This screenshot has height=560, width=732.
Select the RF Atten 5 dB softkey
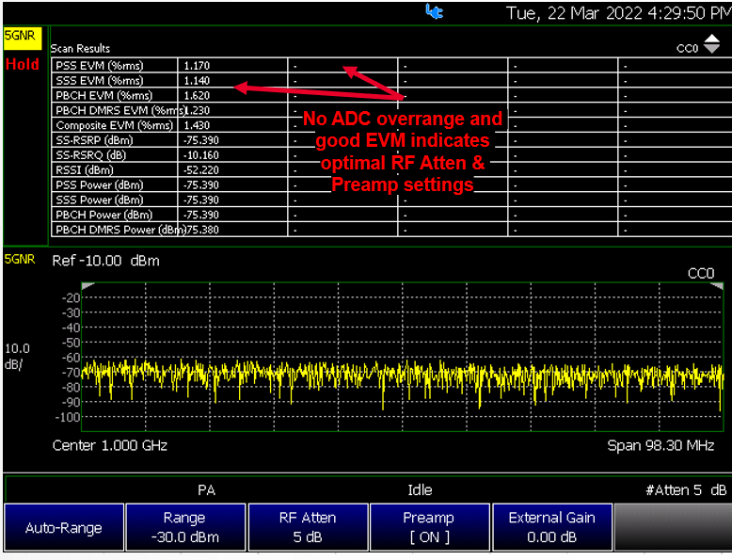308,527
